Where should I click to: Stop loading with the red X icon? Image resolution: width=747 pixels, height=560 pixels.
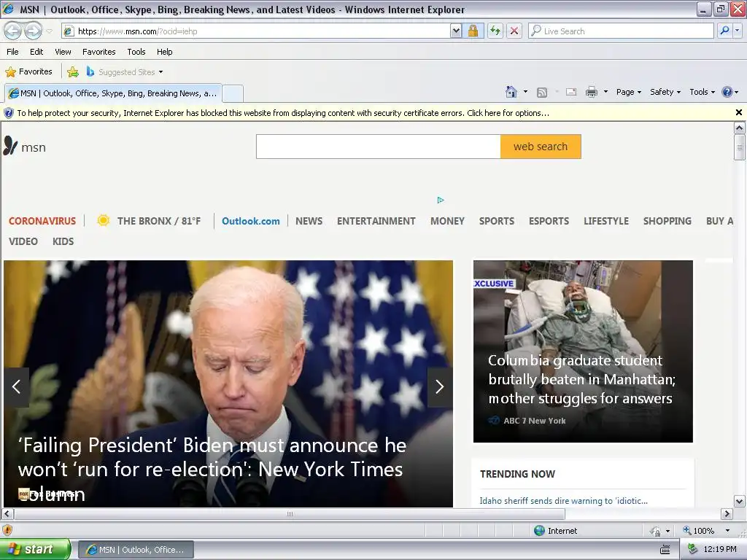(x=514, y=31)
